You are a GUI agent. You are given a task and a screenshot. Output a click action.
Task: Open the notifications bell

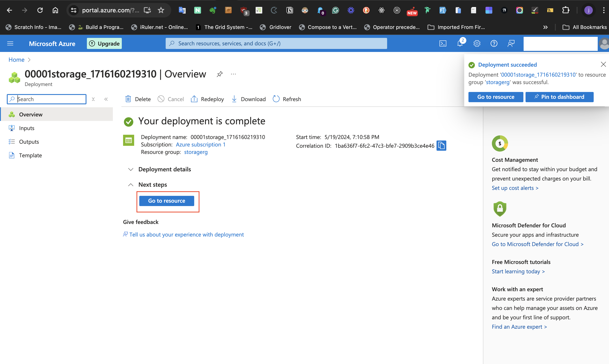pyautogui.click(x=460, y=43)
